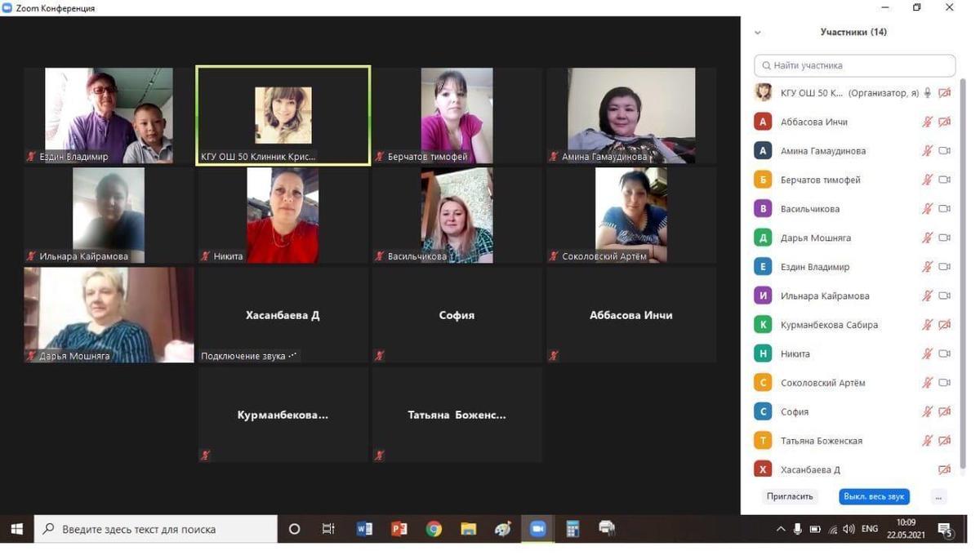Open PowerPoint from the taskbar
Image resolution: width=980 pixels, height=560 pixels.
[399, 529]
